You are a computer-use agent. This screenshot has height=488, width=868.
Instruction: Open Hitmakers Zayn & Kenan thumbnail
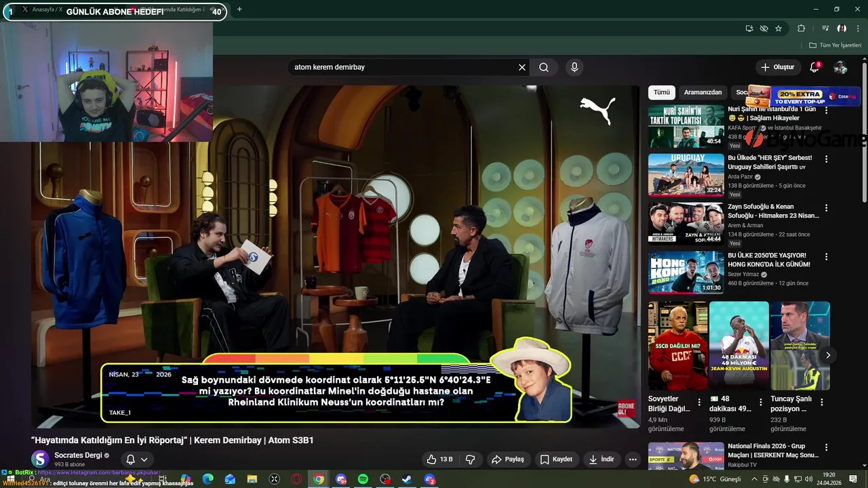click(x=686, y=224)
